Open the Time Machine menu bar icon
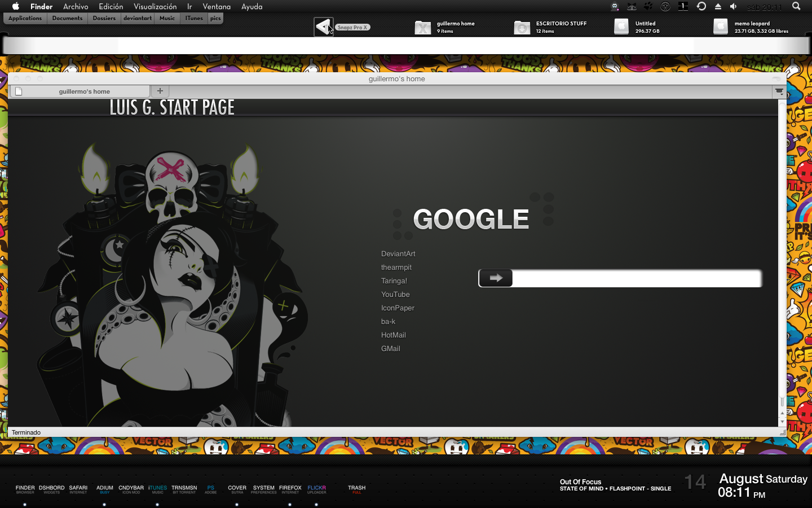The image size is (812, 508). point(701,6)
